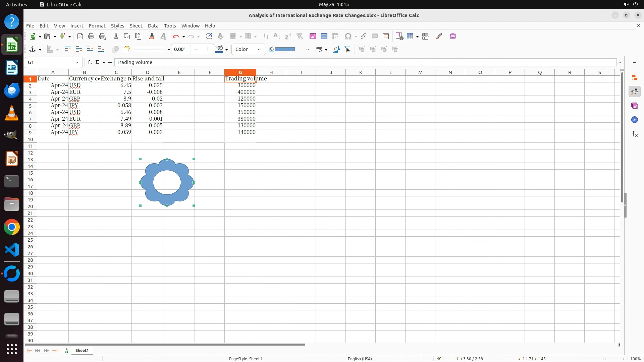Image resolution: width=644 pixels, height=362 pixels.
Task: Click the Insert Special Character omega icon
Action: [348, 37]
